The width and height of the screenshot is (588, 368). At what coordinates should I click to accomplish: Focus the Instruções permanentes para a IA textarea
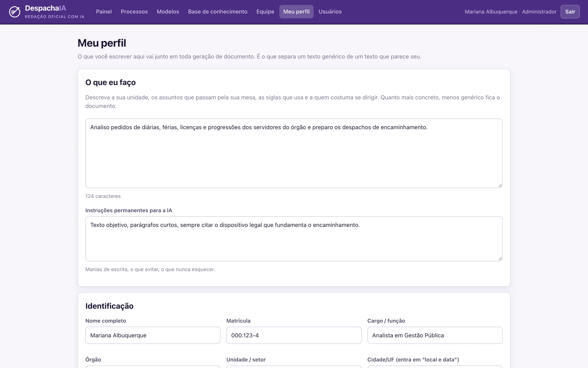(294, 239)
